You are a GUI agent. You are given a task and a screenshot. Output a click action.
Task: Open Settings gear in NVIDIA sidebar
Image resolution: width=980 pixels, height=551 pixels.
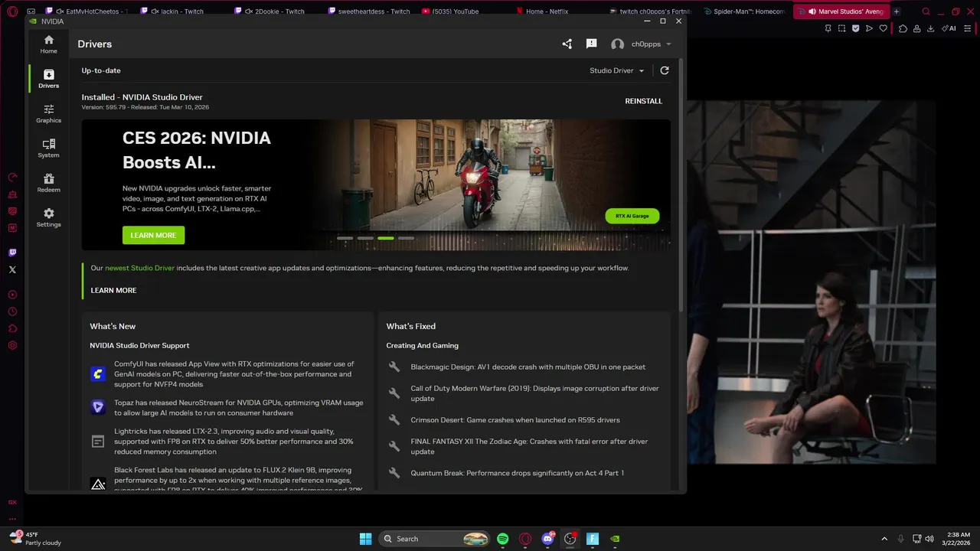48,217
